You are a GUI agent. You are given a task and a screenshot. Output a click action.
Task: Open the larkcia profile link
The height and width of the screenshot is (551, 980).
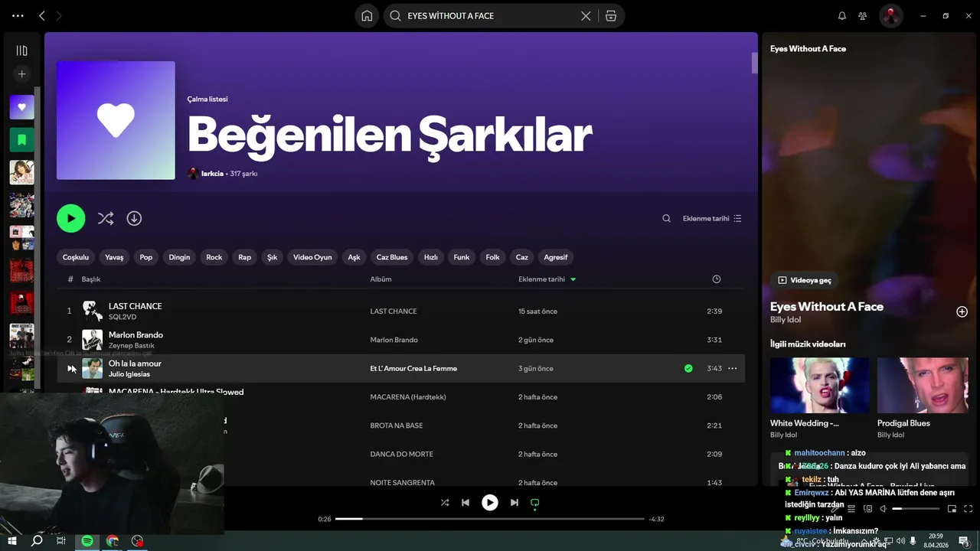pos(212,174)
